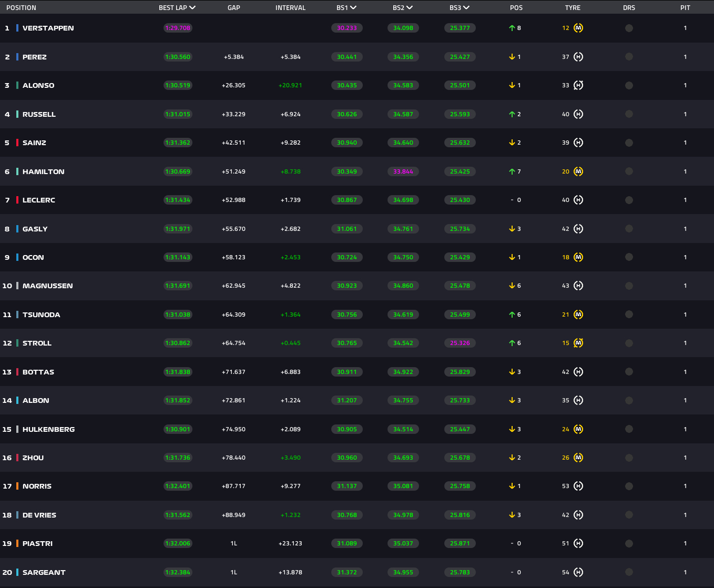This screenshot has height=588, width=714.
Task: Click the TYRE column header
Action: (x=573, y=8)
